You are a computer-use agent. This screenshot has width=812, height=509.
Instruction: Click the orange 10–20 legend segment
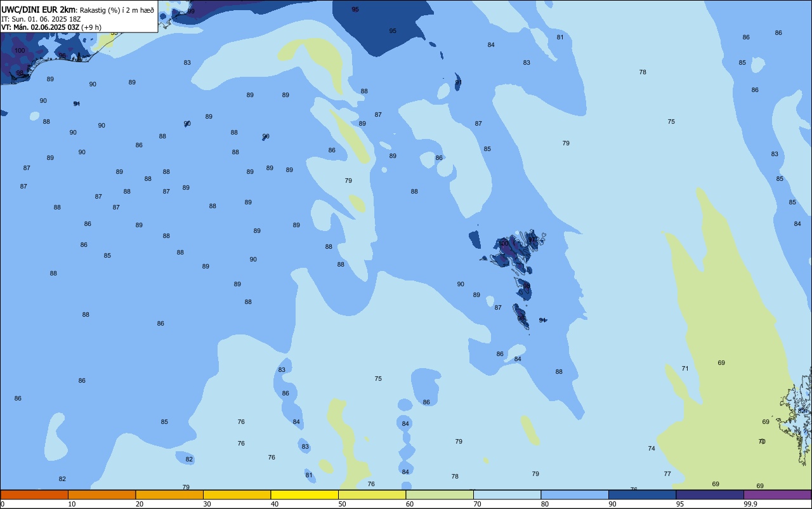click(x=101, y=494)
